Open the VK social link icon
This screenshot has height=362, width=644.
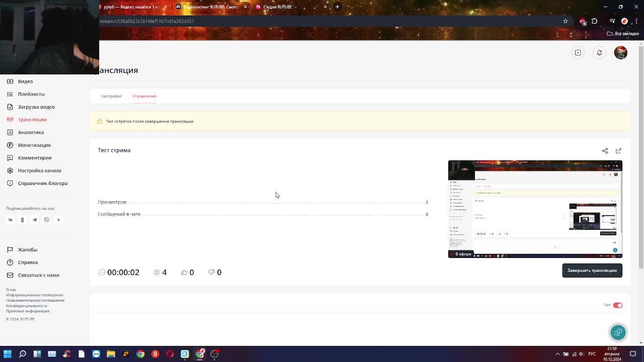pyautogui.click(x=10, y=220)
